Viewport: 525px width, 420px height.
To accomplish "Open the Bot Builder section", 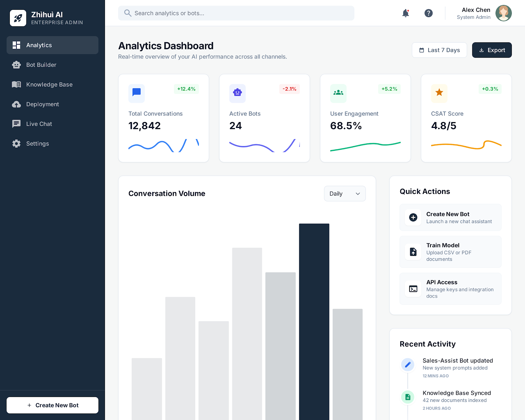I will point(41,65).
